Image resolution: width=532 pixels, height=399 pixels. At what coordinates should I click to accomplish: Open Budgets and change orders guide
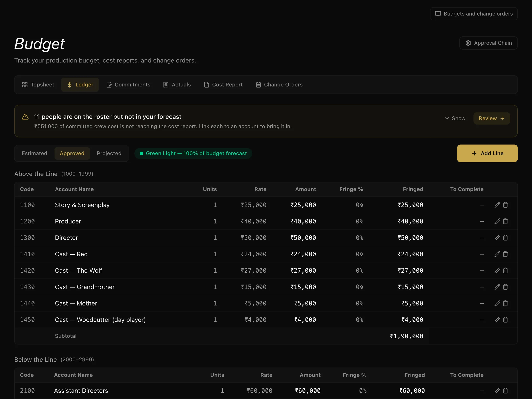click(x=474, y=14)
